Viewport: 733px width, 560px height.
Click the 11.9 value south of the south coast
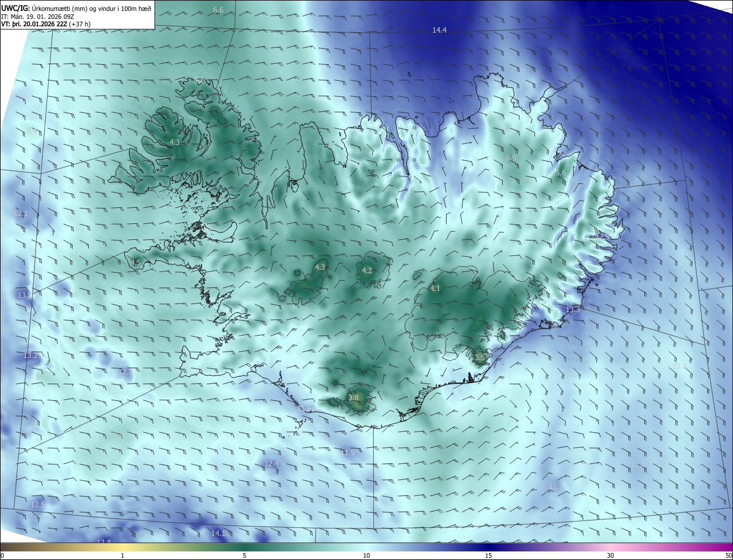(x=348, y=453)
